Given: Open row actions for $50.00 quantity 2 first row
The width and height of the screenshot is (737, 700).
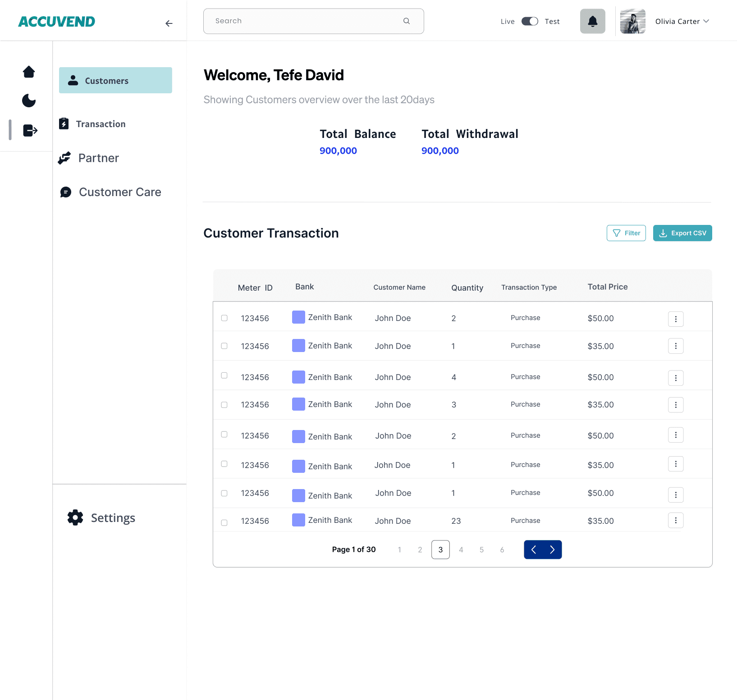Looking at the screenshot, I should click(676, 319).
